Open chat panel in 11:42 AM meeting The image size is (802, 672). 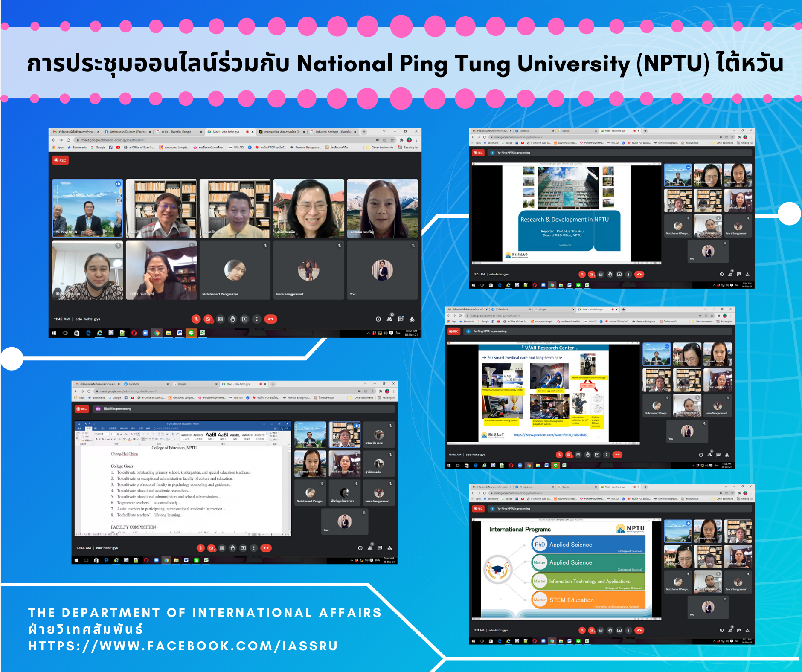[x=401, y=319]
